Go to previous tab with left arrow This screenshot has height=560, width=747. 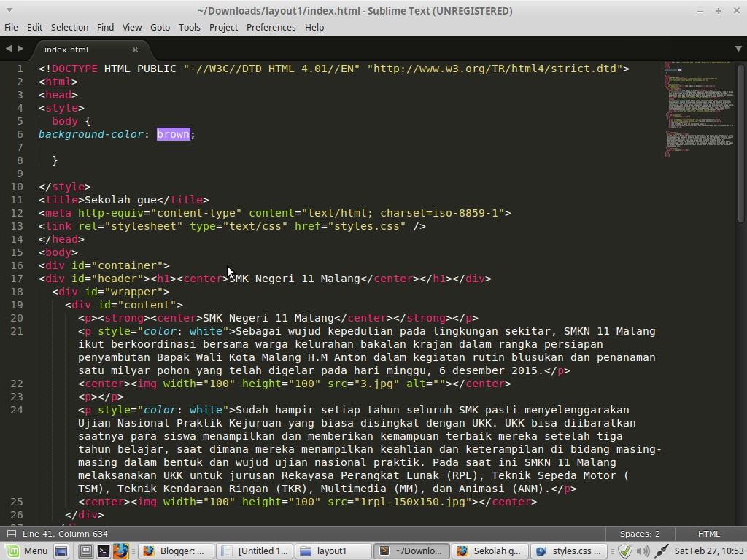pyautogui.click(x=9, y=49)
